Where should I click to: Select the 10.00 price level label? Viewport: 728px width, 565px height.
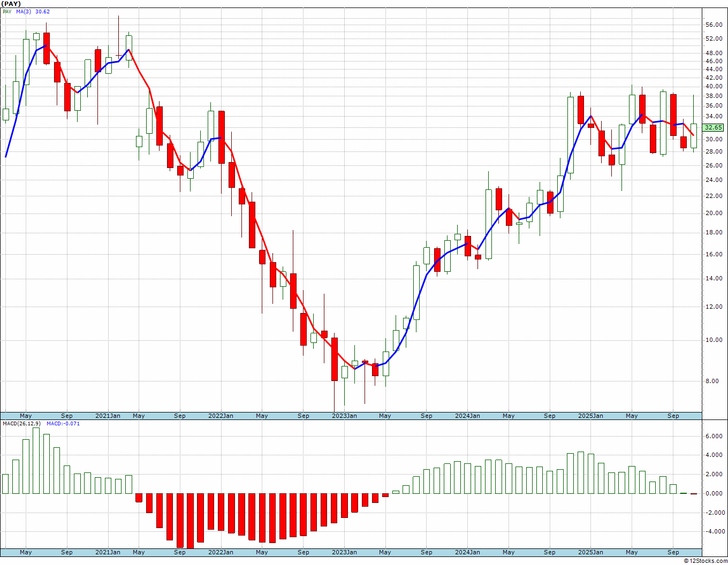(x=714, y=340)
